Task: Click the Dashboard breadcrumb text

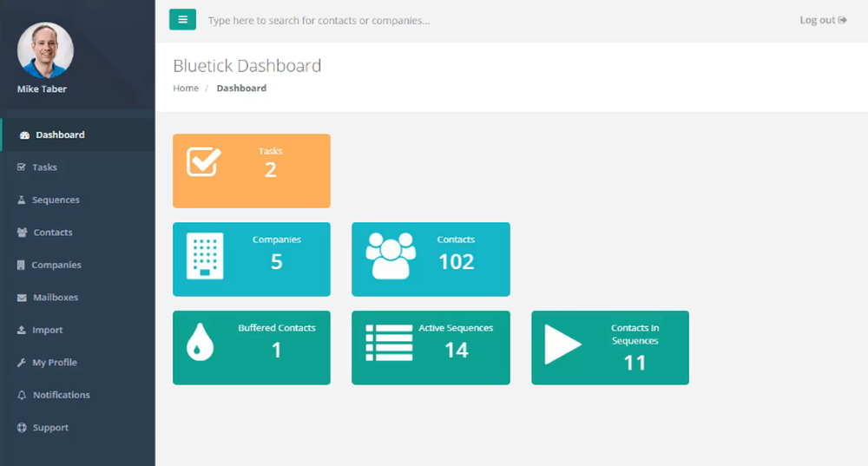Action: point(241,88)
